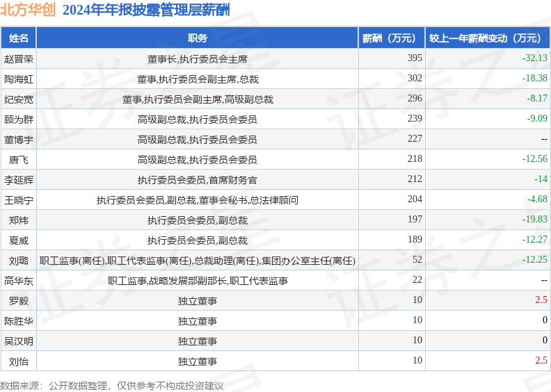Select the name cell 王晓宁
Image resolution: width=551 pixels, height=392 pixels.
tap(19, 200)
